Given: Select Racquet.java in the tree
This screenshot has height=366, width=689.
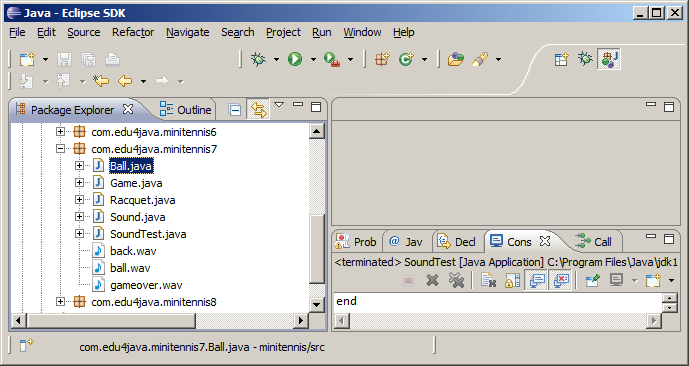Looking at the screenshot, I should 143,200.
